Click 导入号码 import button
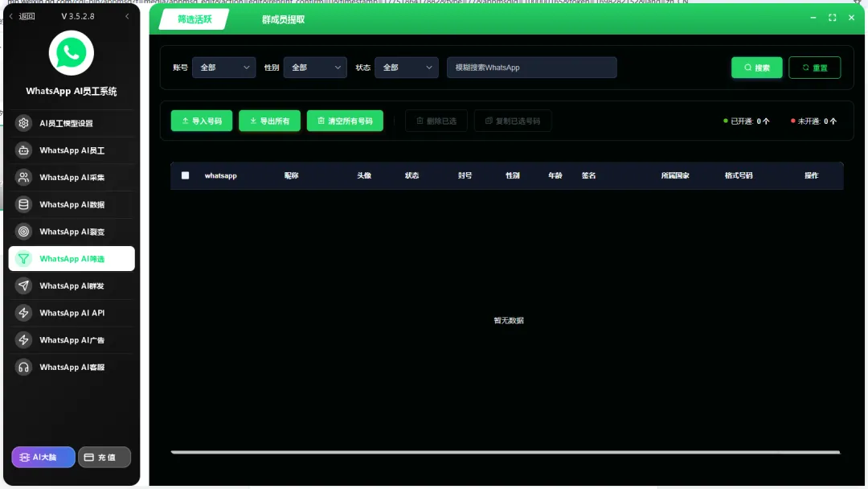The width and height of the screenshot is (868, 489). (202, 121)
